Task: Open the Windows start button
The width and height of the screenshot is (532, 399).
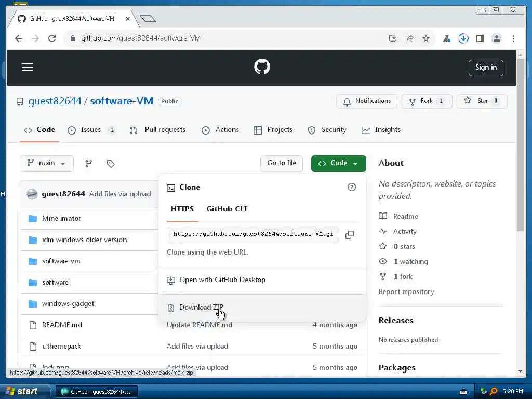Action: 24,391
